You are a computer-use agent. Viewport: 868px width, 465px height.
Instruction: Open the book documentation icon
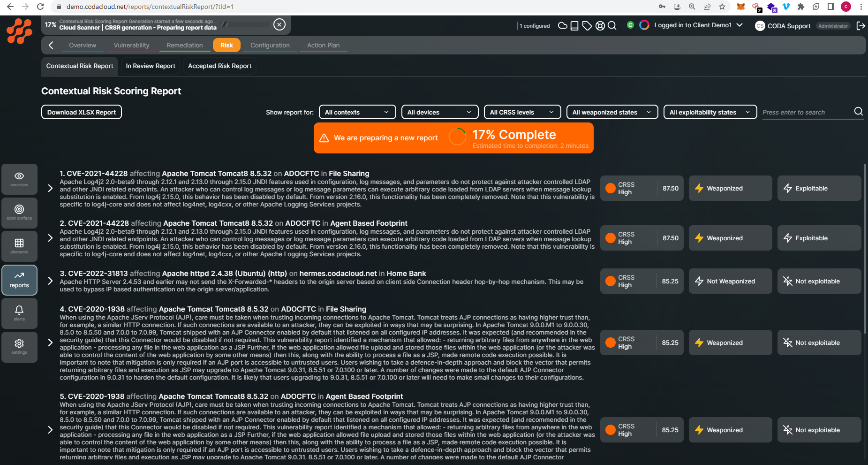[x=574, y=25]
